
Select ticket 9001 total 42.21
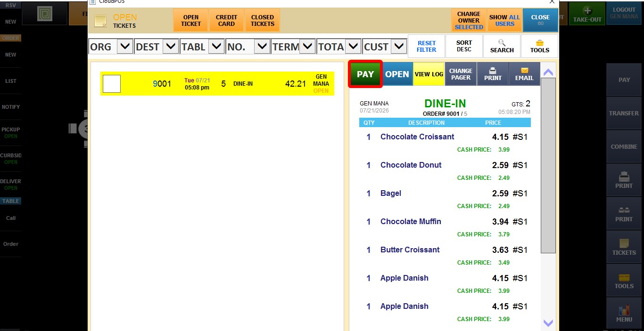(217, 83)
